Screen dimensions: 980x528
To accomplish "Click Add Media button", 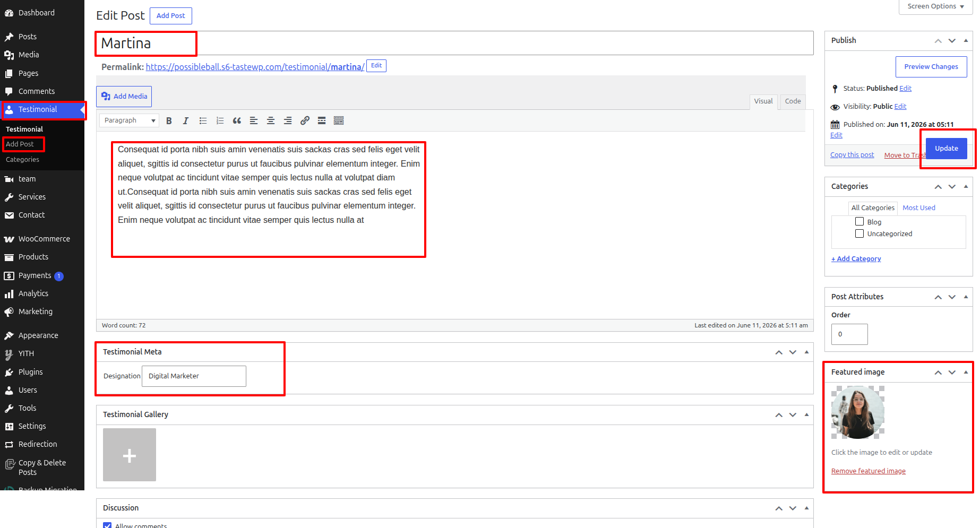I will click(124, 97).
